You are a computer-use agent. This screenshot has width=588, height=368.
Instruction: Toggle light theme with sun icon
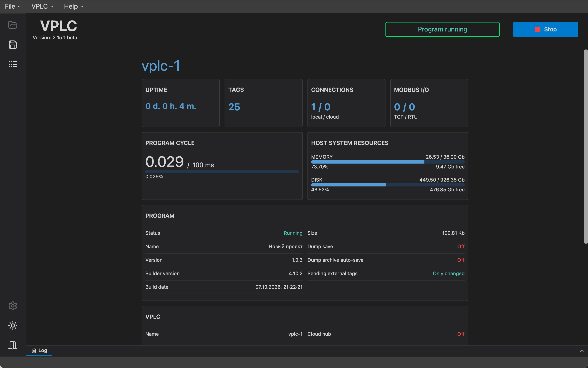13,325
